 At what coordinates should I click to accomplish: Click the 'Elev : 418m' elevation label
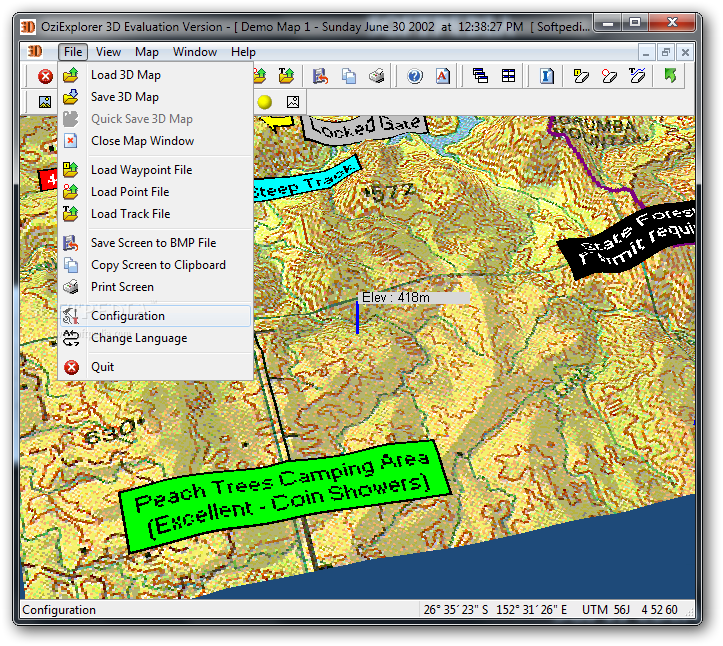(414, 297)
